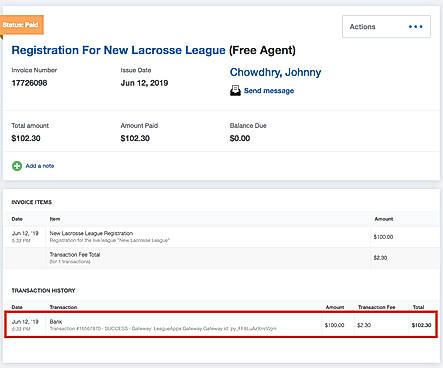Select issue date Jun 12, 2019

(x=144, y=83)
